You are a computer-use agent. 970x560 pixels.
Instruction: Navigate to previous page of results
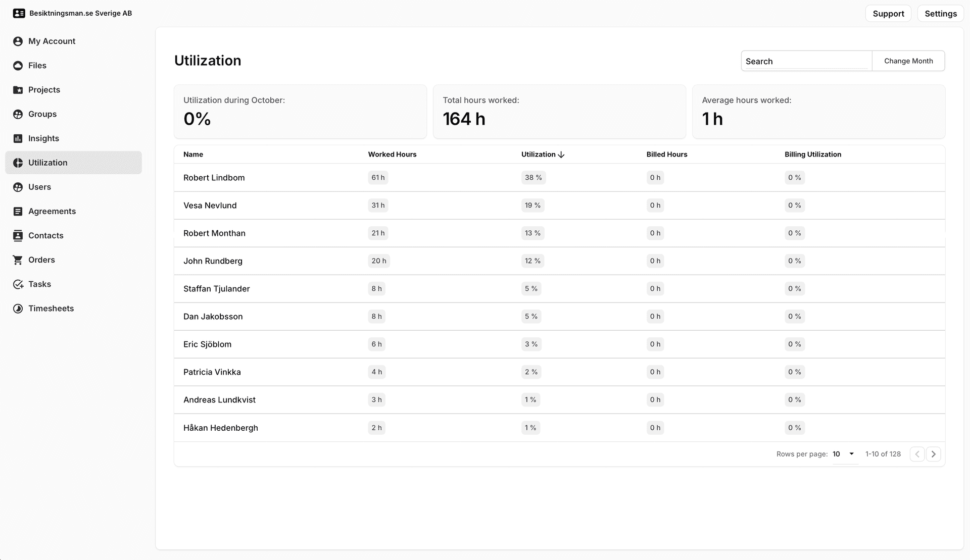[x=917, y=454]
